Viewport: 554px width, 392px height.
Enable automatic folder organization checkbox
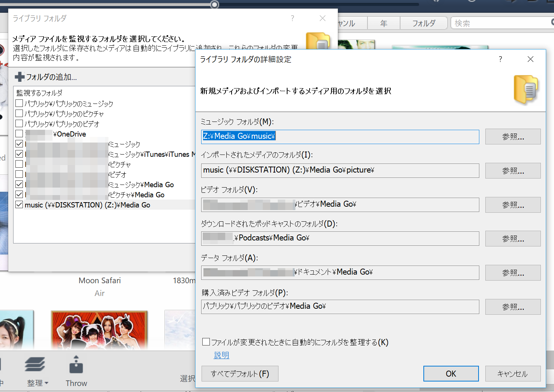(x=206, y=342)
